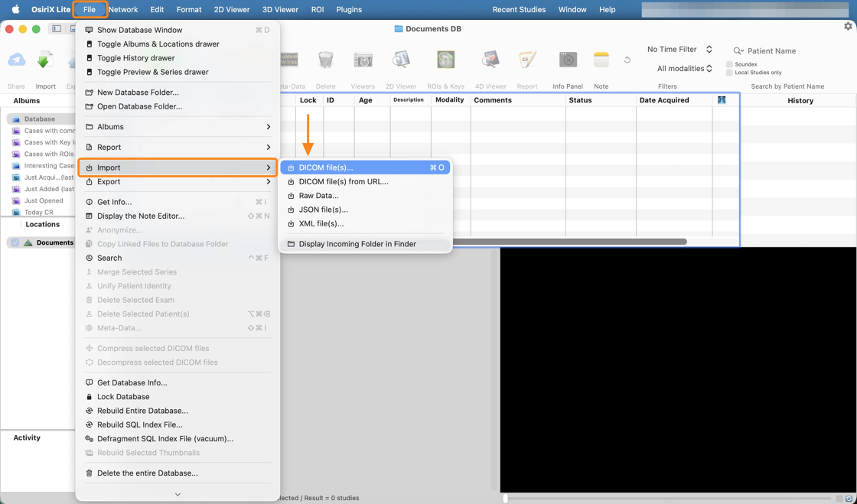Choose Display the Note Editor...
Screen dimensions: 857x504
click(178, 216)
